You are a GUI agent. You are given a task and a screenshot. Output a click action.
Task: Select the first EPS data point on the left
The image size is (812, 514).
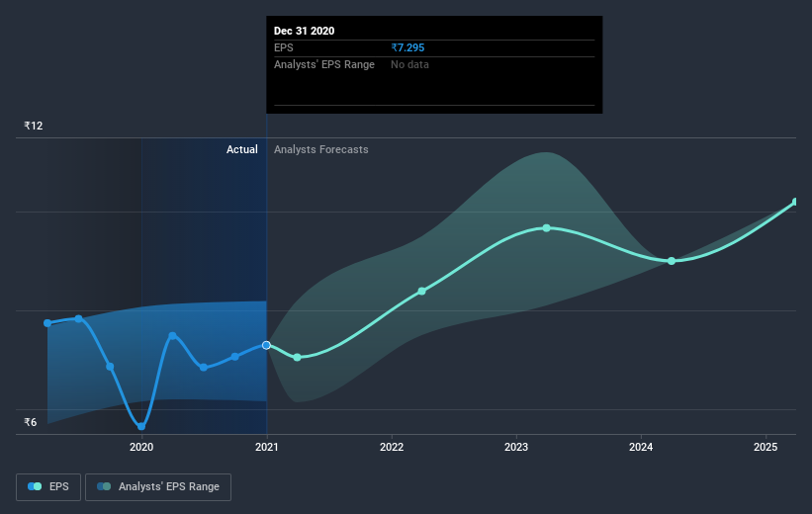[47, 323]
